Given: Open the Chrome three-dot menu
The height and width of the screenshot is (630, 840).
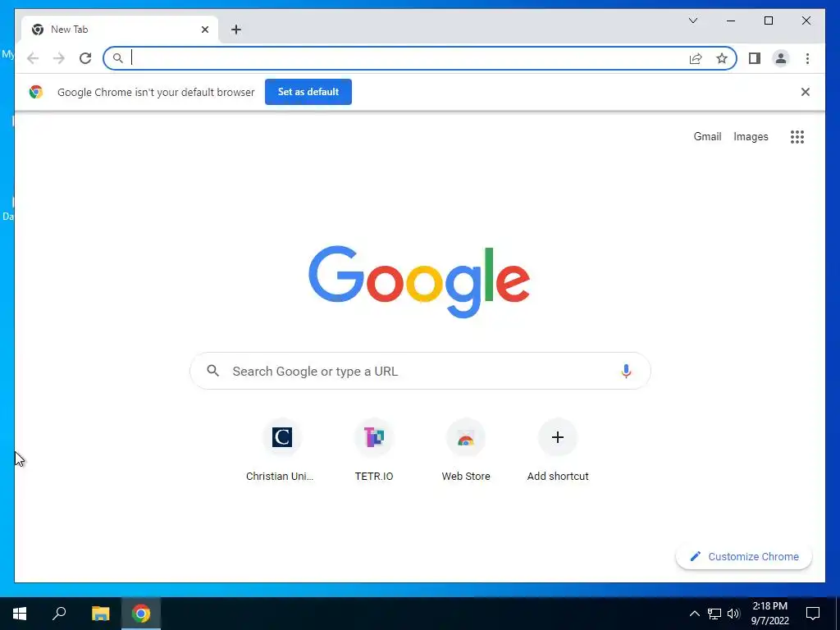Looking at the screenshot, I should coord(807,58).
